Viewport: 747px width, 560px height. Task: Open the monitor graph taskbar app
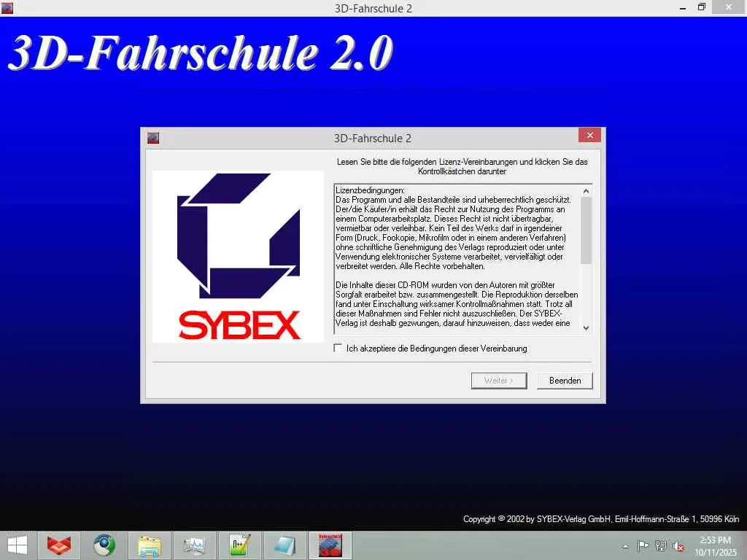click(x=194, y=545)
